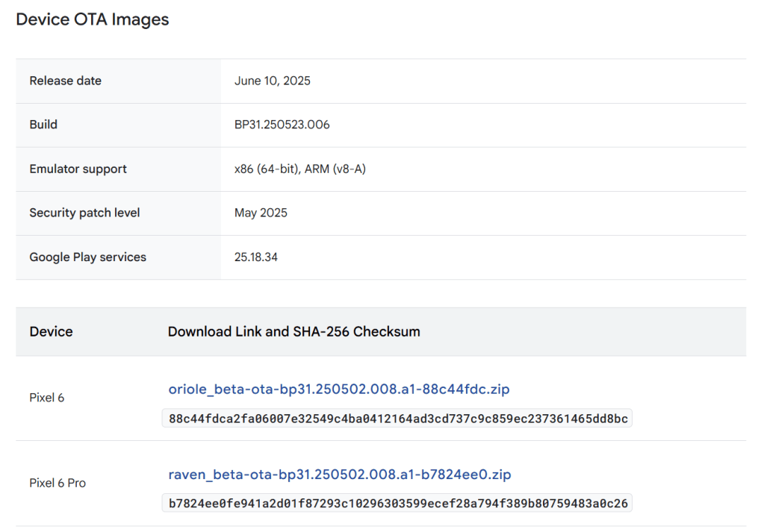Click the 'Release date' row label
The height and width of the screenshot is (532, 764).
[66, 81]
